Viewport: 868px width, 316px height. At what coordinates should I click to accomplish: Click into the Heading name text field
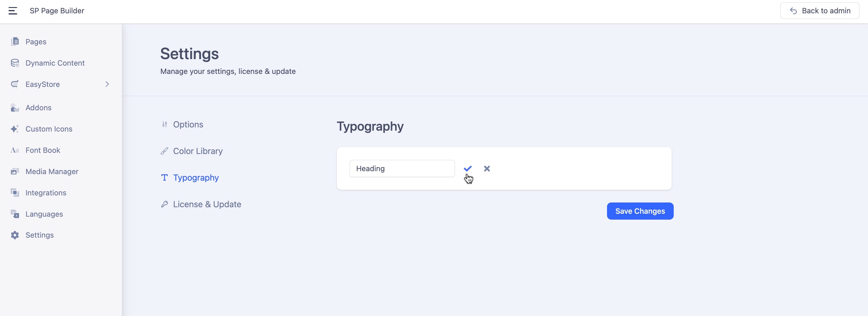(x=402, y=168)
